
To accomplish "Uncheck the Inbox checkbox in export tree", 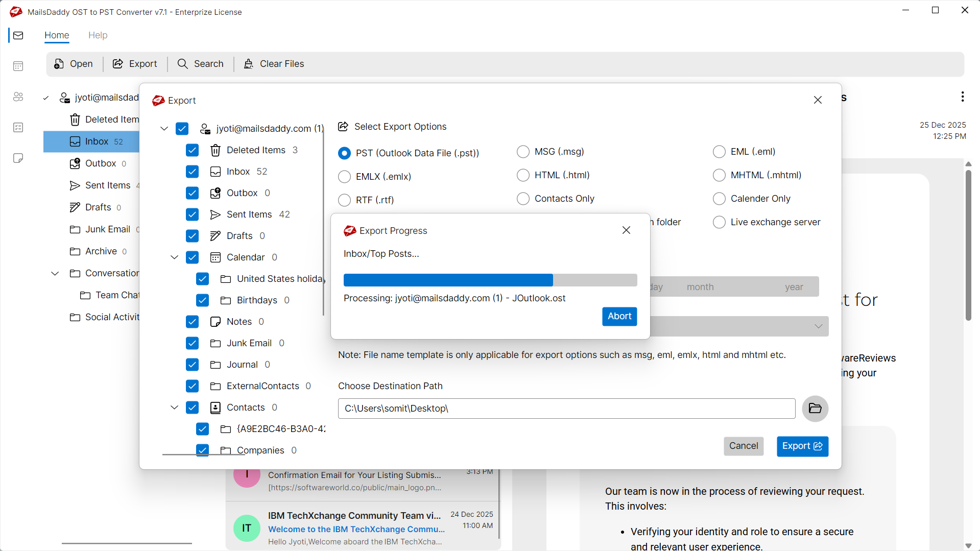I will coord(193,172).
